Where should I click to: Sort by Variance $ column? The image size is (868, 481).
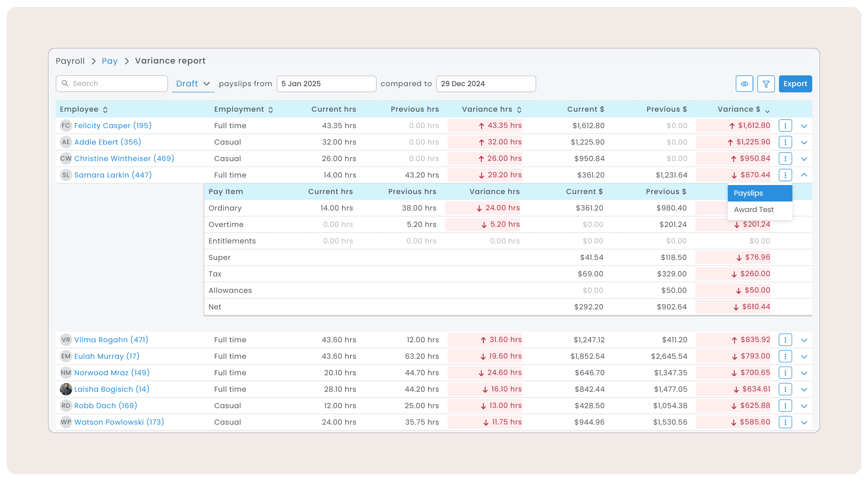767,110
